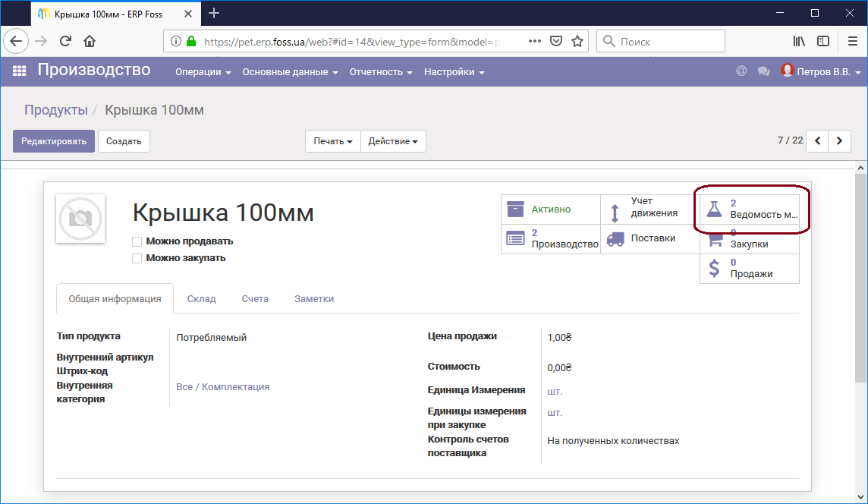Show site information icon in address bar
The image size is (868, 504).
(x=175, y=41)
